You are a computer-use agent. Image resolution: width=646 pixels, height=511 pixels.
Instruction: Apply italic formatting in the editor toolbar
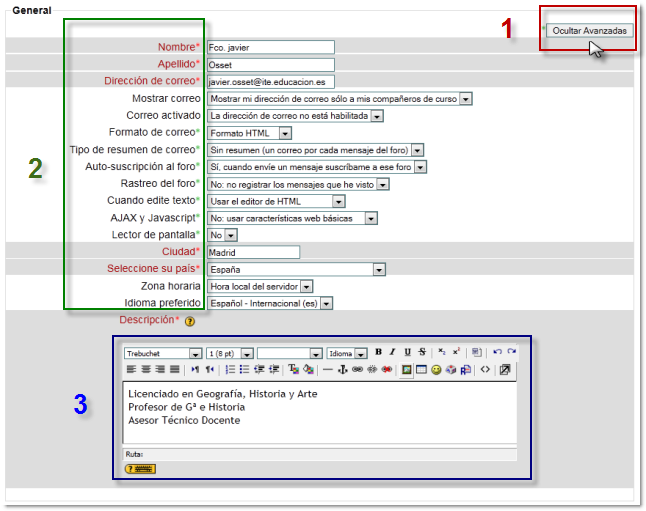(393, 352)
